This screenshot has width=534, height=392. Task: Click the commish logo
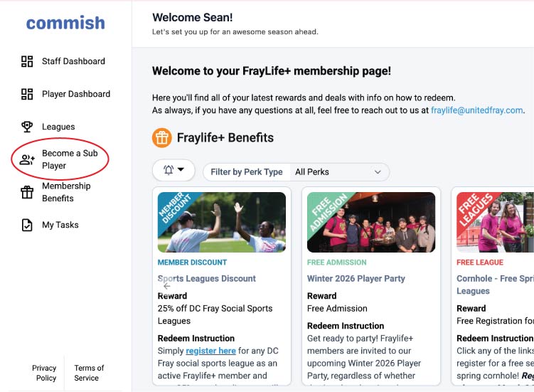click(x=65, y=23)
